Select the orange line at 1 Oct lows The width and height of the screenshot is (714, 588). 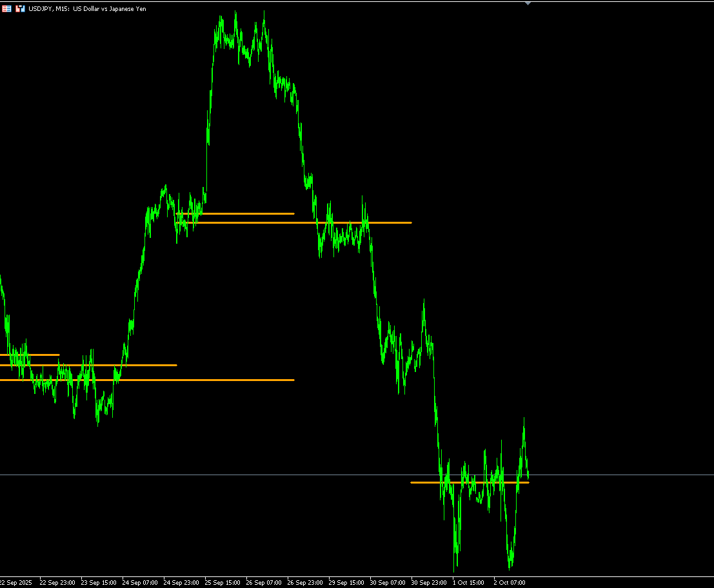click(470, 482)
